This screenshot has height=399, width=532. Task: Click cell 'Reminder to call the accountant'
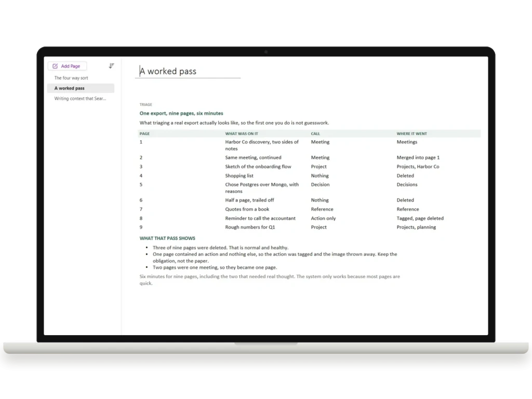click(260, 219)
